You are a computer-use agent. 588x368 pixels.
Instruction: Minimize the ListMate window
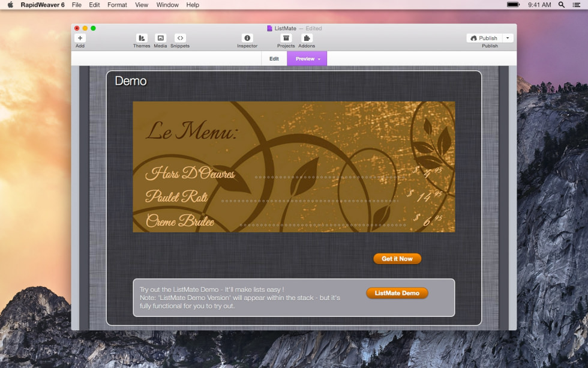point(85,28)
